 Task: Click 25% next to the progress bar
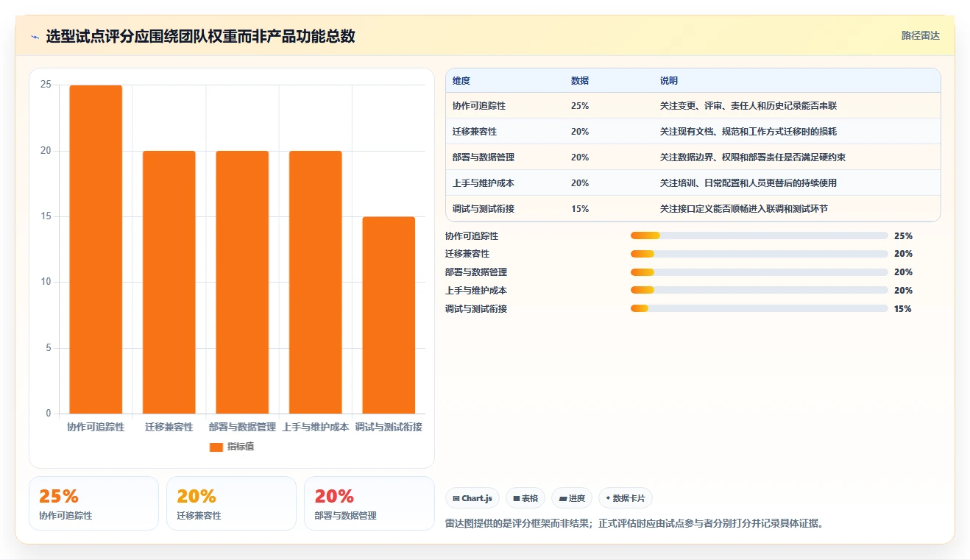(903, 236)
